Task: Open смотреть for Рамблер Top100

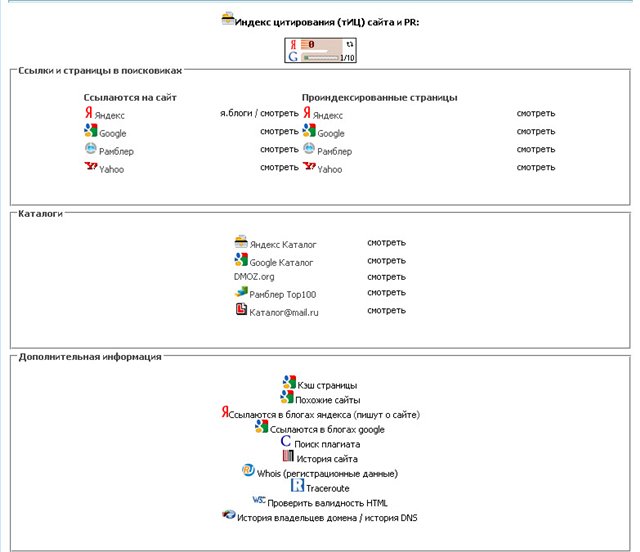Action: click(x=387, y=292)
